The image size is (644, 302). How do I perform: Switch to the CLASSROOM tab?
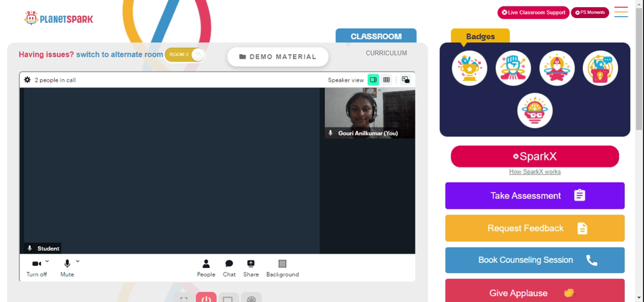point(376,36)
